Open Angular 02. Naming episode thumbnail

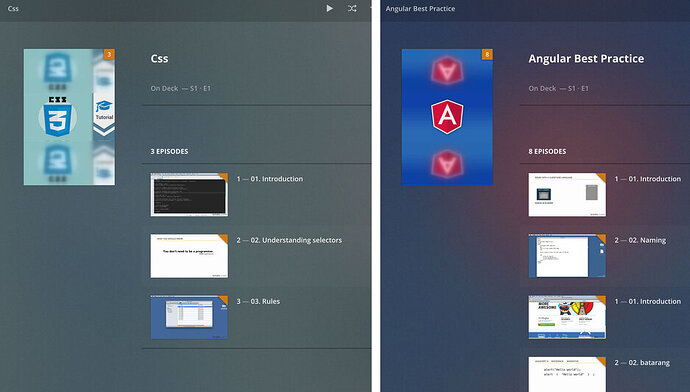(567, 256)
